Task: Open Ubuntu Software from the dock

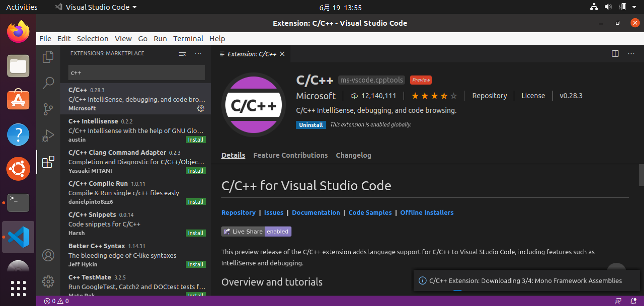Action: click(18, 100)
